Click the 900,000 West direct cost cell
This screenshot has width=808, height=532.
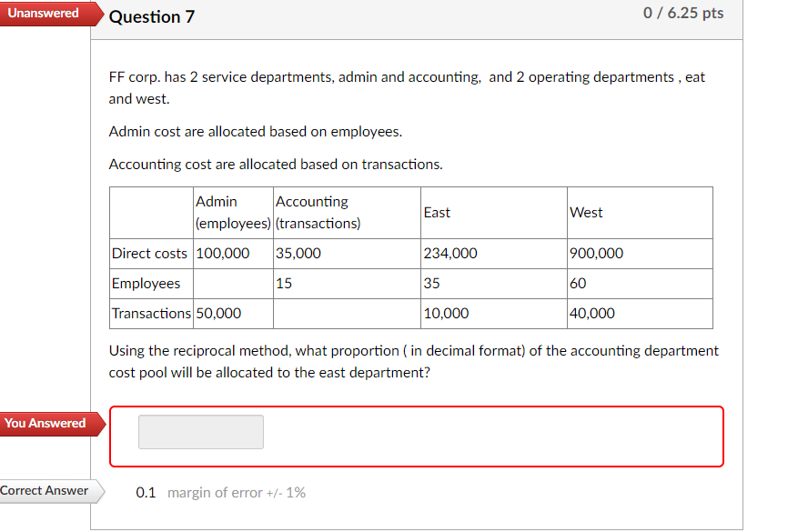click(596, 253)
